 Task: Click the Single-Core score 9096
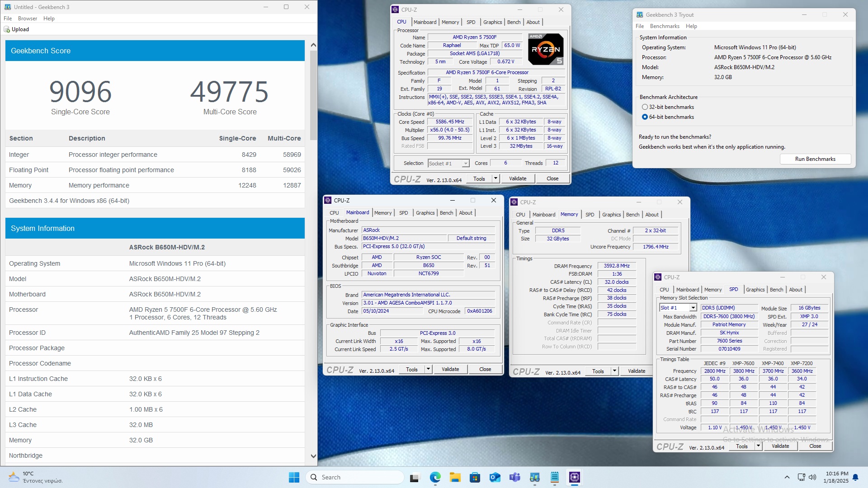click(80, 92)
